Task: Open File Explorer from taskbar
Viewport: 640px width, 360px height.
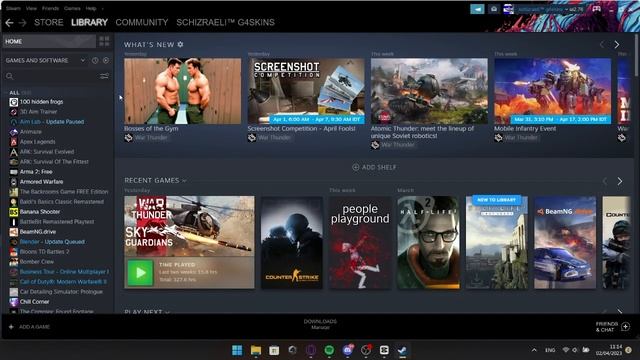Action: pyautogui.click(x=256, y=350)
